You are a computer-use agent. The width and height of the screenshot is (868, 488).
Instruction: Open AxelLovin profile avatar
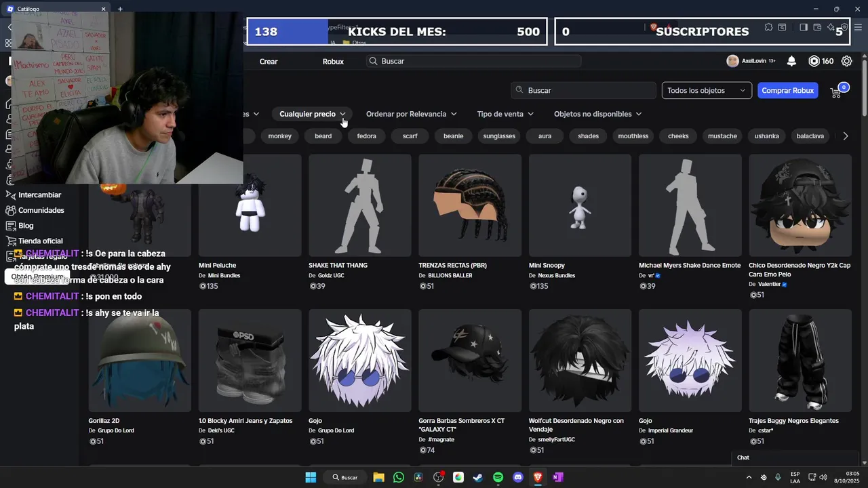pos(732,61)
